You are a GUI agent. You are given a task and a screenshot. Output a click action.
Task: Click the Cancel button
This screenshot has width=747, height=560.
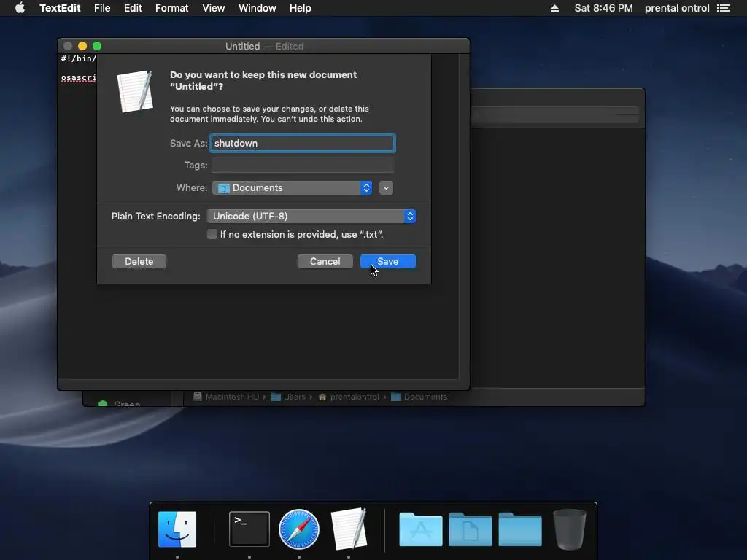pyautogui.click(x=325, y=262)
